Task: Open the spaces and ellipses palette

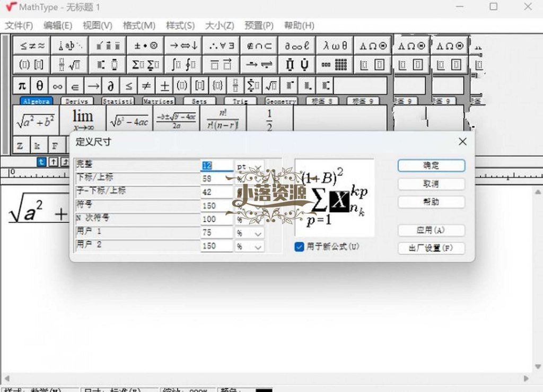Action: (x=70, y=46)
